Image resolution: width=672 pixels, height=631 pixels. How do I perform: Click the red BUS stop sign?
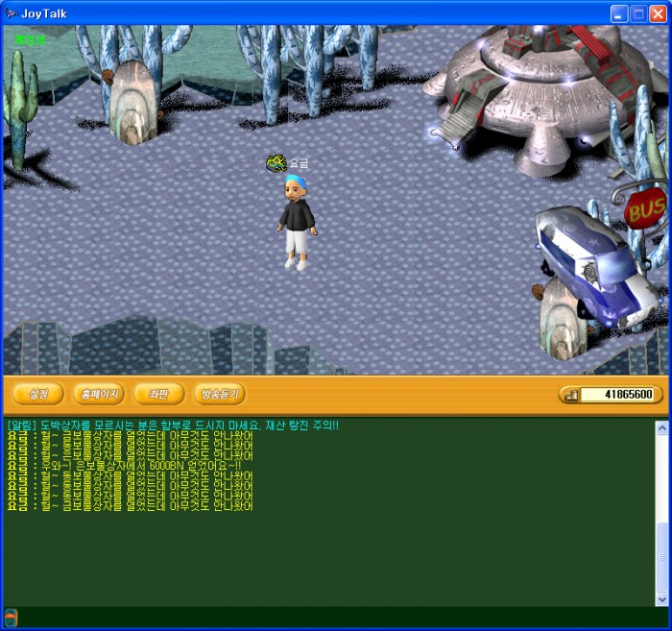pyautogui.click(x=645, y=208)
